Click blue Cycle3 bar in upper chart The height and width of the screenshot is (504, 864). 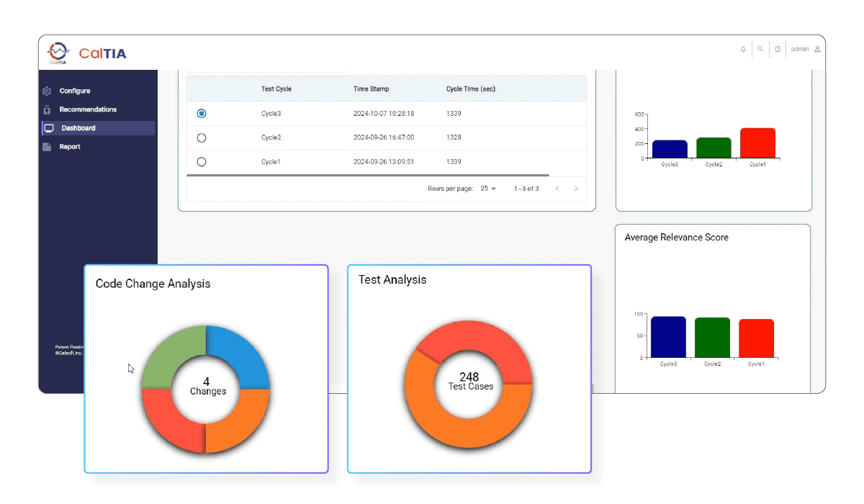670,149
